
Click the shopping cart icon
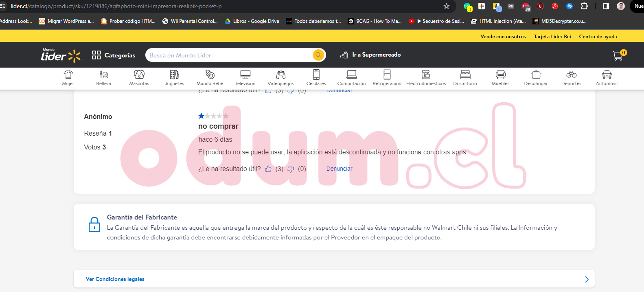618,55
